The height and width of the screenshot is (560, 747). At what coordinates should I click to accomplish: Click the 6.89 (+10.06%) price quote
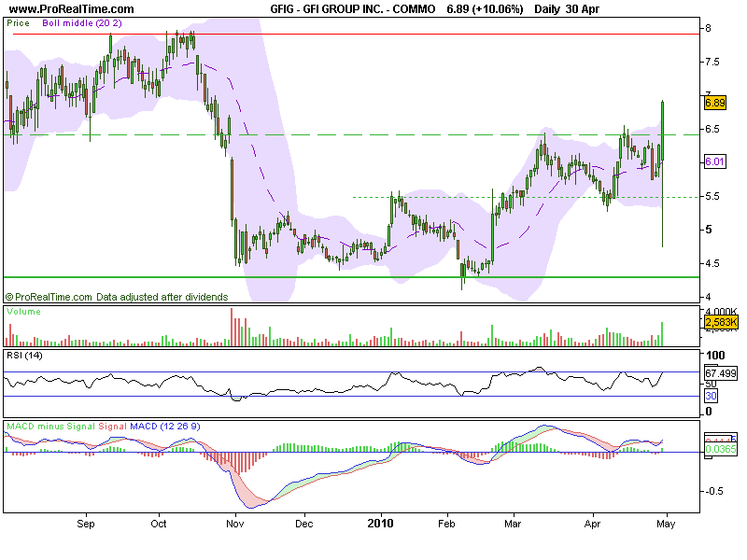click(485, 9)
